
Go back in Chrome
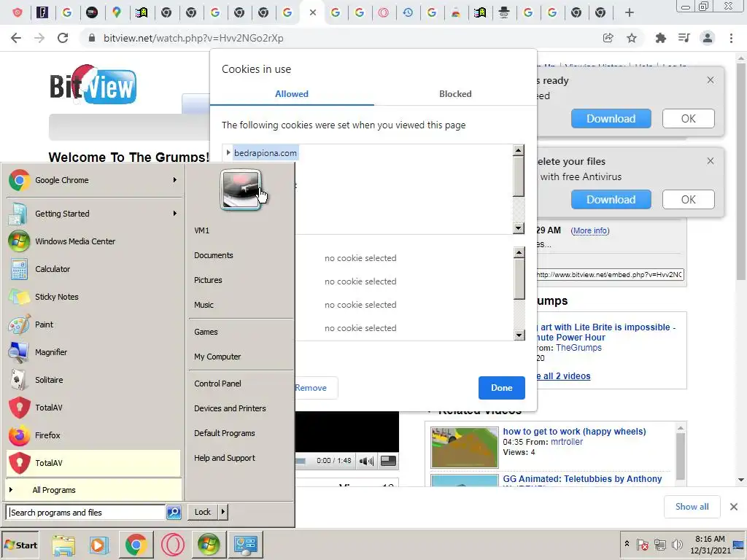click(x=16, y=38)
